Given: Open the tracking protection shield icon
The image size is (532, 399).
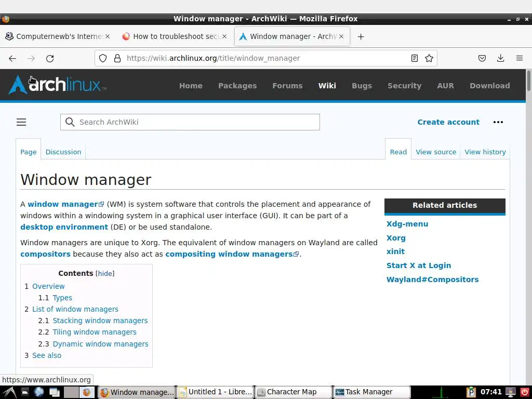Looking at the screenshot, I should point(103,58).
